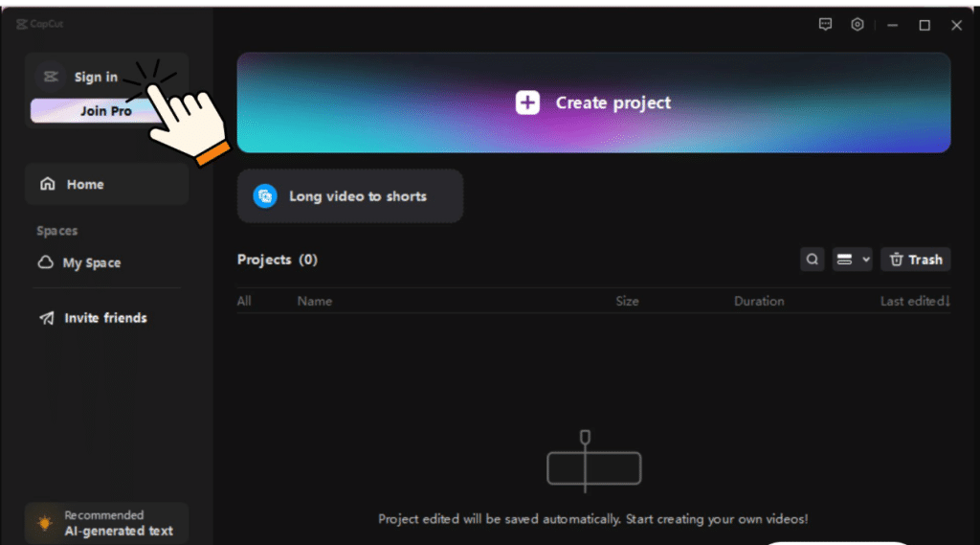Open the Recommended AI-generated text card
The width and height of the screenshot is (980, 545).
pos(106,523)
